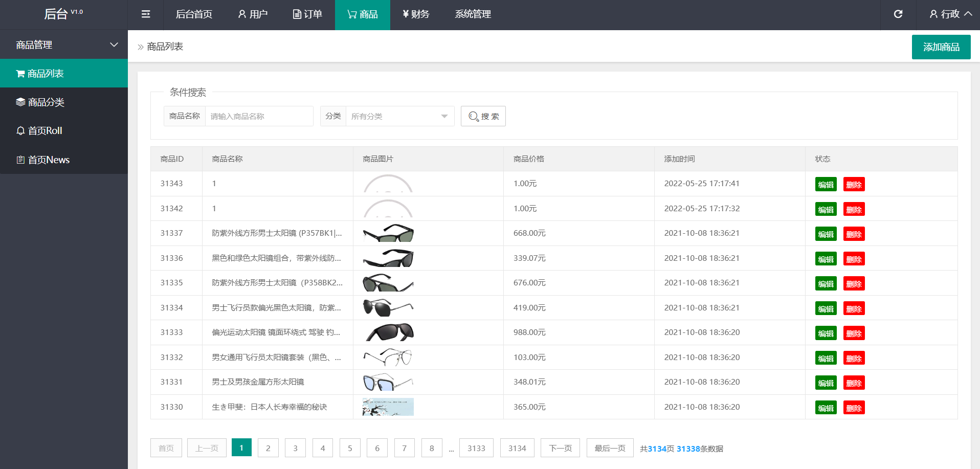Click sunglasses thumbnail for product 31333

coord(388,332)
